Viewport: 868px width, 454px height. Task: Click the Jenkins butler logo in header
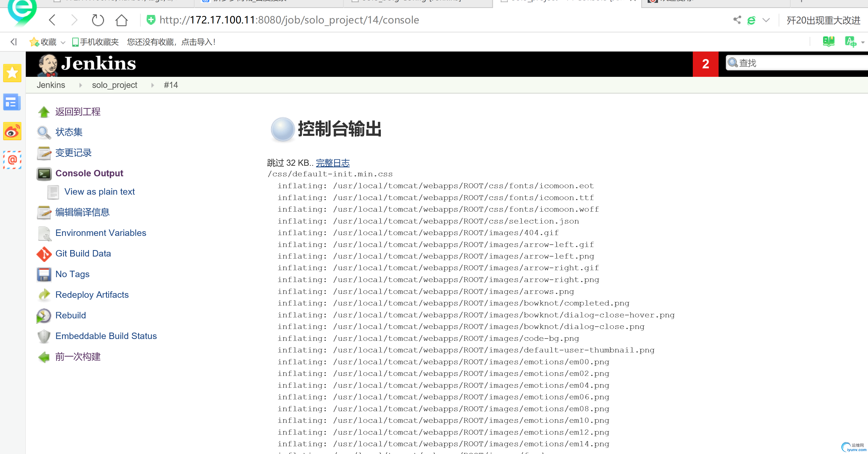click(x=47, y=63)
